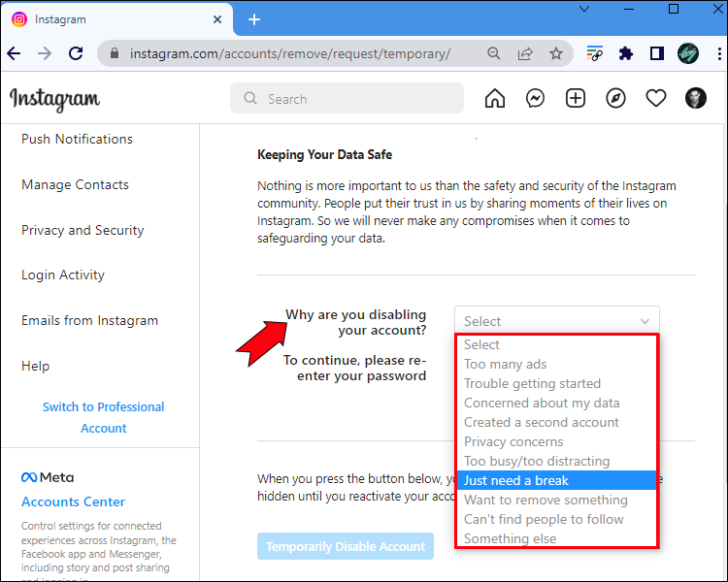Bookmark this page with star icon
Viewport: 728px width, 582px height.
click(556, 54)
